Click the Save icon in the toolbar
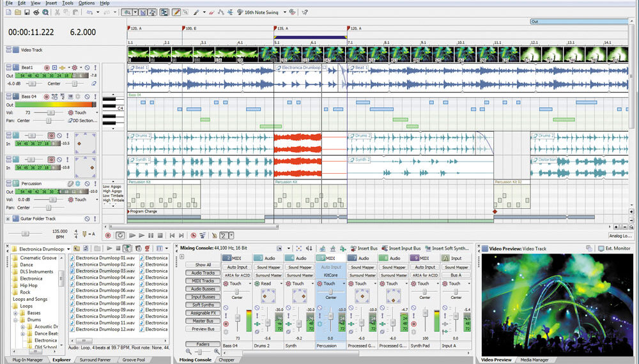 tap(27, 12)
